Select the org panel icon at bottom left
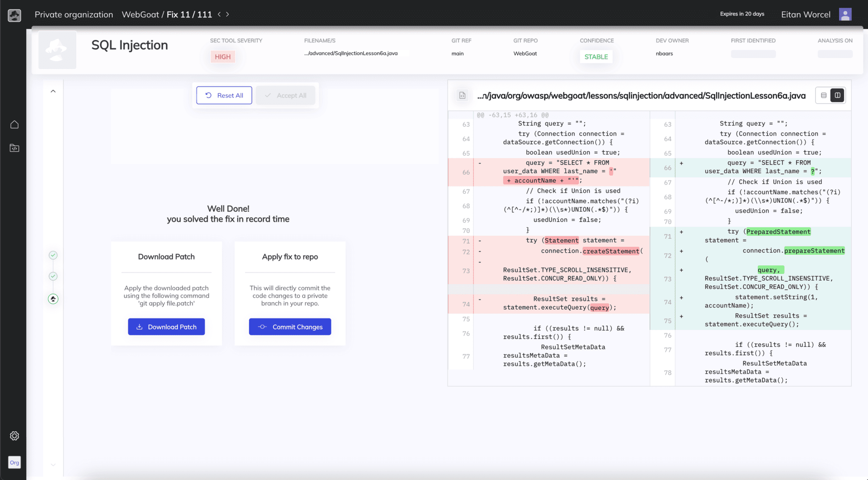This screenshot has width=868, height=480. [x=15, y=462]
